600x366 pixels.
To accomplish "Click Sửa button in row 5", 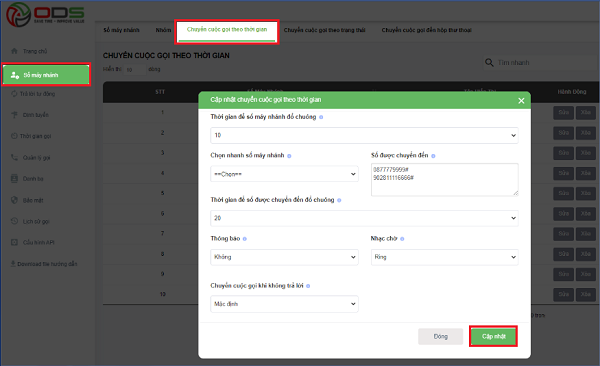I will pos(563,193).
